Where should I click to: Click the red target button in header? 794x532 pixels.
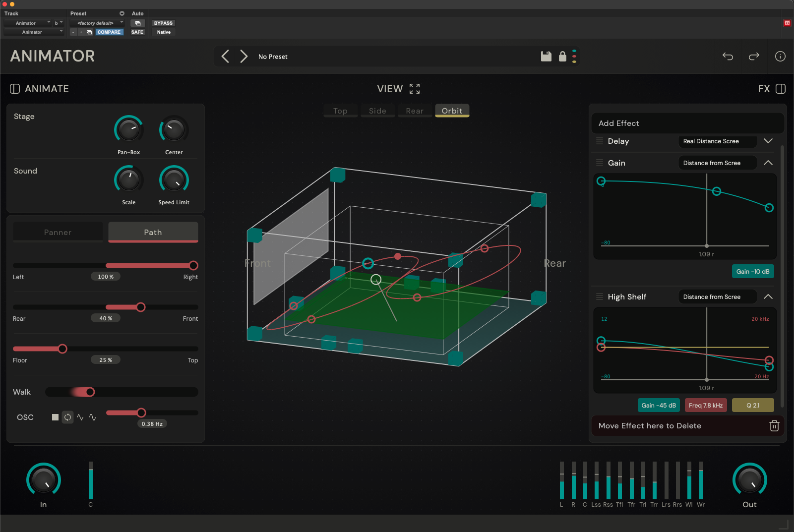point(787,23)
